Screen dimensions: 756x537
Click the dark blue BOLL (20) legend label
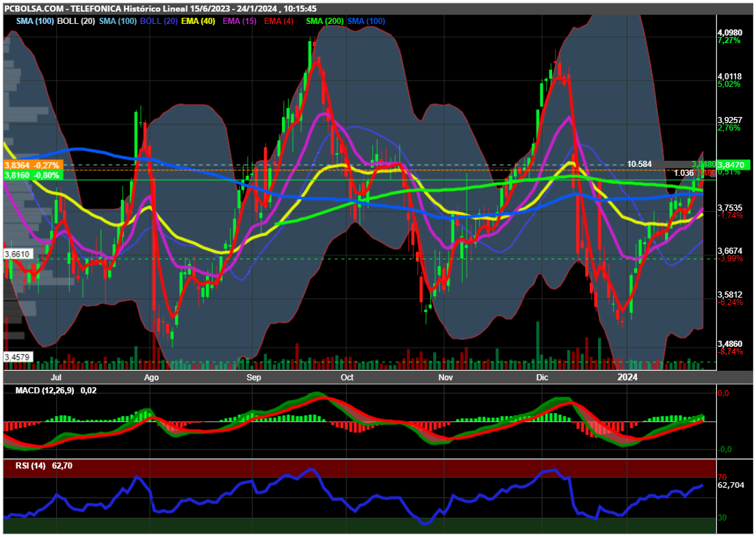[x=159, y=21]
